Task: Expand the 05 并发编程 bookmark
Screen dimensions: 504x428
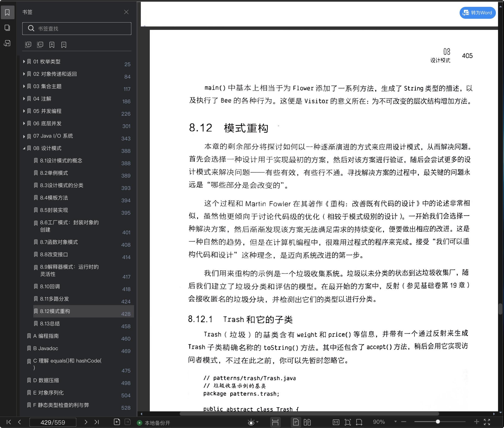Action: pyautogui.click(x=24, y=111)
